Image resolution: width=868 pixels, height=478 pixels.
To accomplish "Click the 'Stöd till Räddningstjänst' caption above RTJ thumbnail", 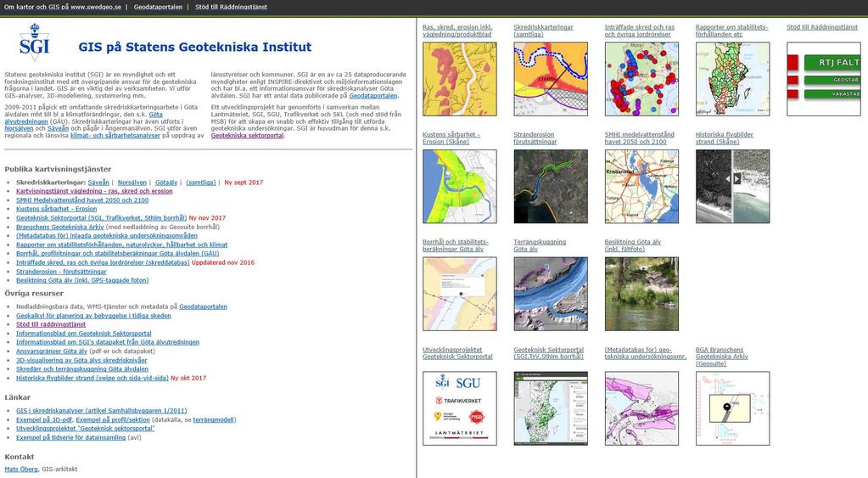I will tap(822, 27).
